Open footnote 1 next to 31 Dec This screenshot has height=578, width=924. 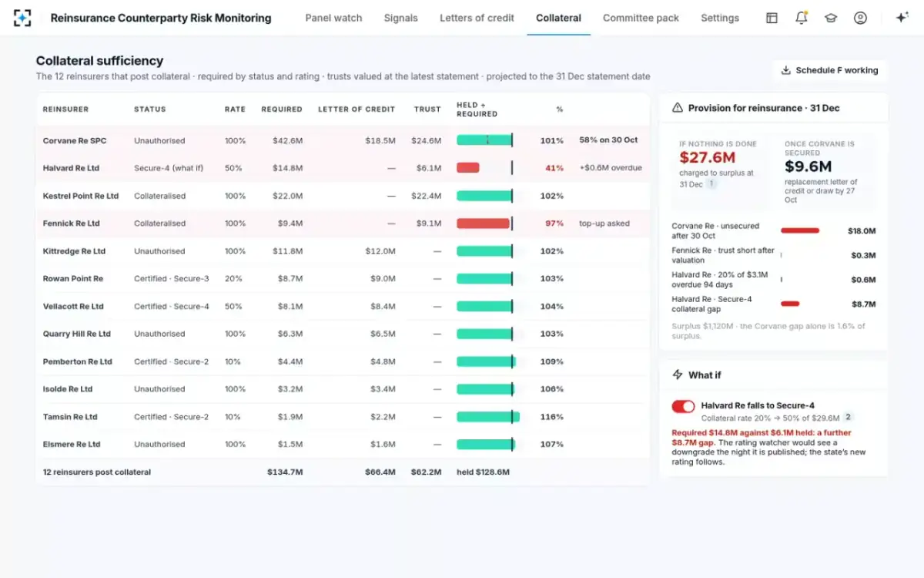(x=711, y=184)
